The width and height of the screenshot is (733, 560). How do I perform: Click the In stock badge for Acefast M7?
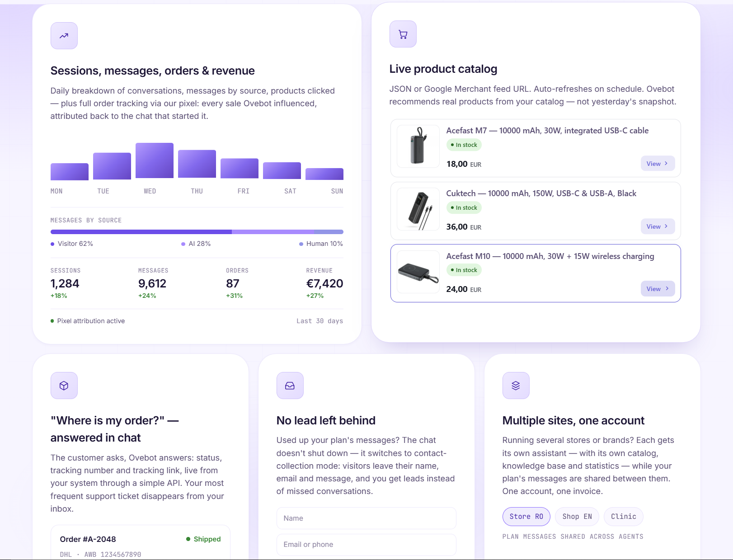coord(464,145)
